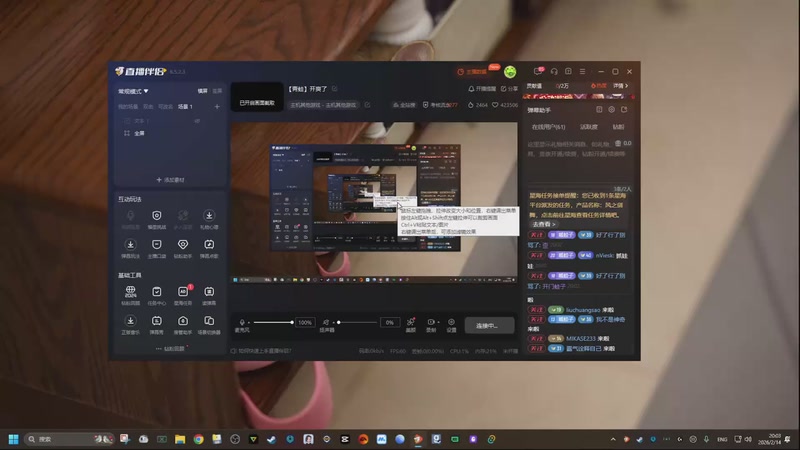The width and height of the screenshot is (800, 450).
Task: Open the 房管助手 icon
Action: pos(183,321)
